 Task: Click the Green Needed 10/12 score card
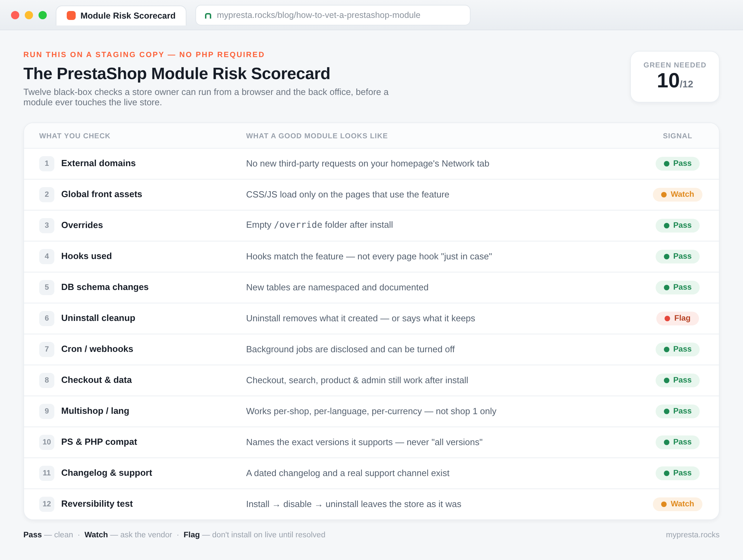pyautogui.click(x=675, y=76)
